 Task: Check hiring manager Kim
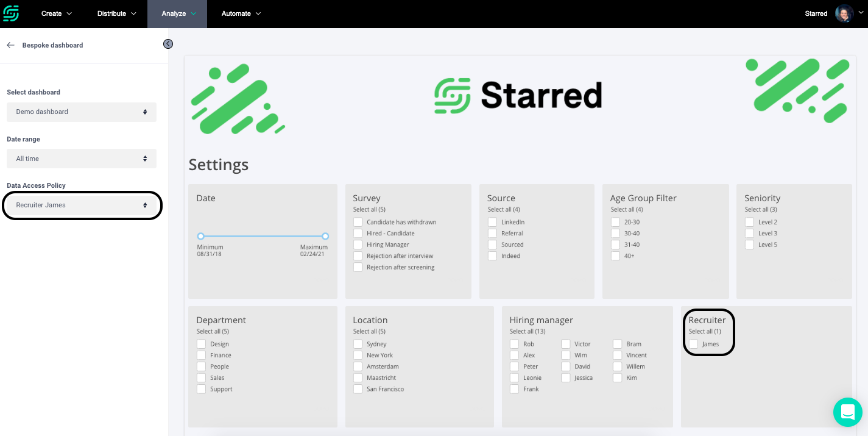point(618,378)
